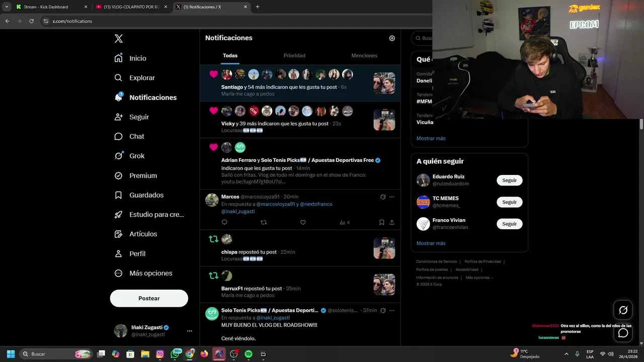Viewport: 644px width, 362px height.
Task: Open Instagram from the taskbar
Action: [x=160, y=354]
